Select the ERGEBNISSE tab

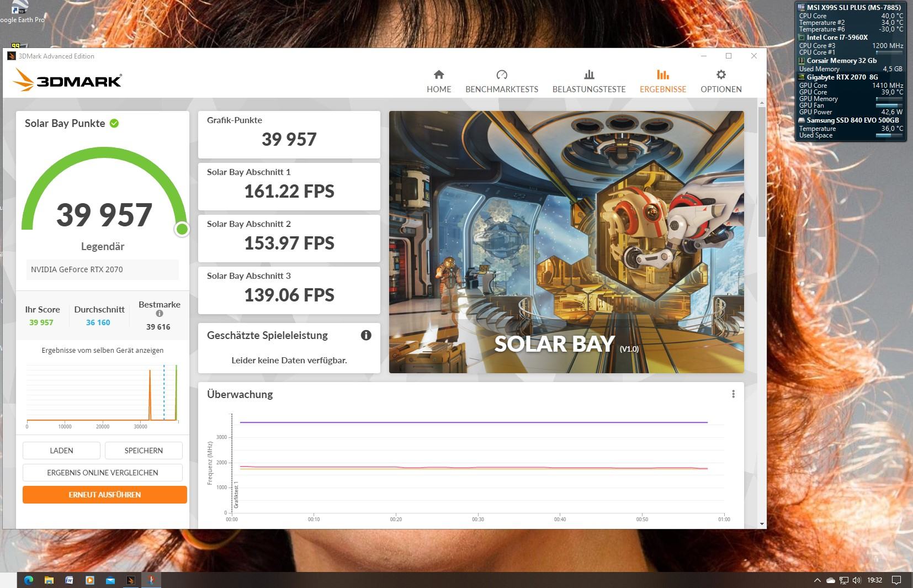click(x=663, y=81)
